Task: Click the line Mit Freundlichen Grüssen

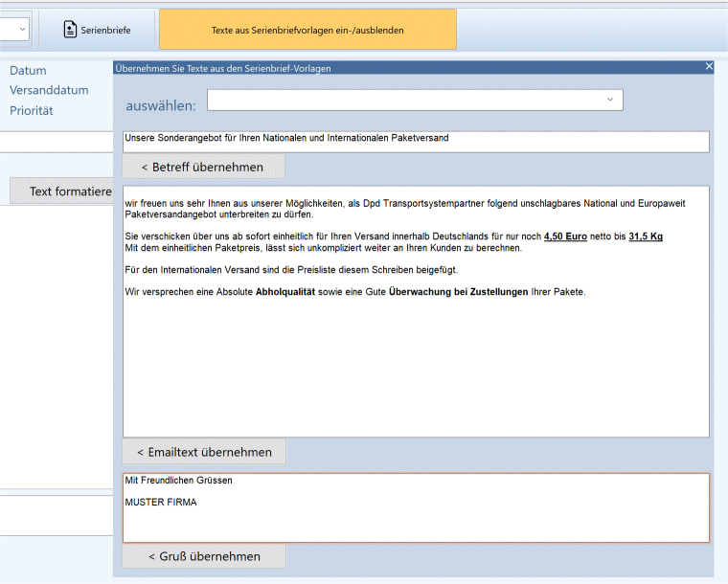Action: 178,480
